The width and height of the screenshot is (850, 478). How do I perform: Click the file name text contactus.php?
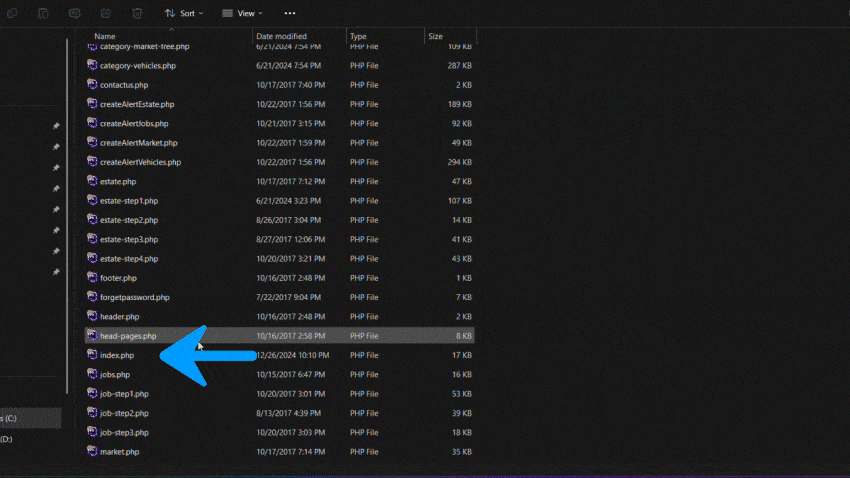tap(124, 85)
